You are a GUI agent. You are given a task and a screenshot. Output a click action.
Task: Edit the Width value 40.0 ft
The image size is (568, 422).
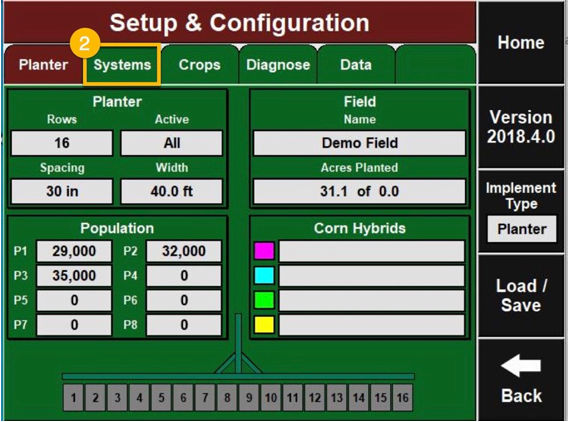(172, 191)
